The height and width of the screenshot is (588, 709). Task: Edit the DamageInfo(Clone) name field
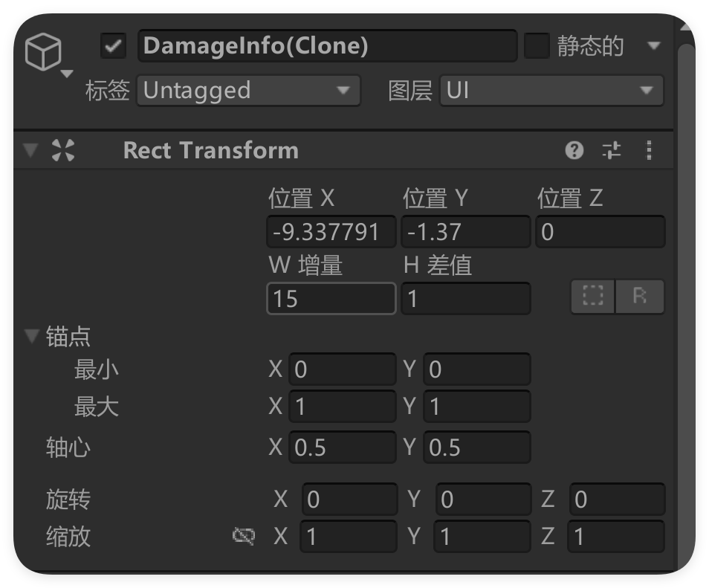coord(327,45)
